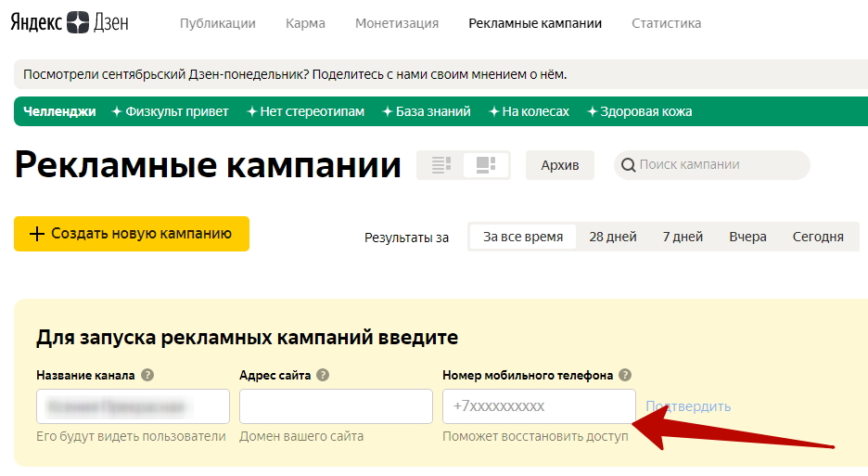Select the 7 дней period

coord(683,237)
